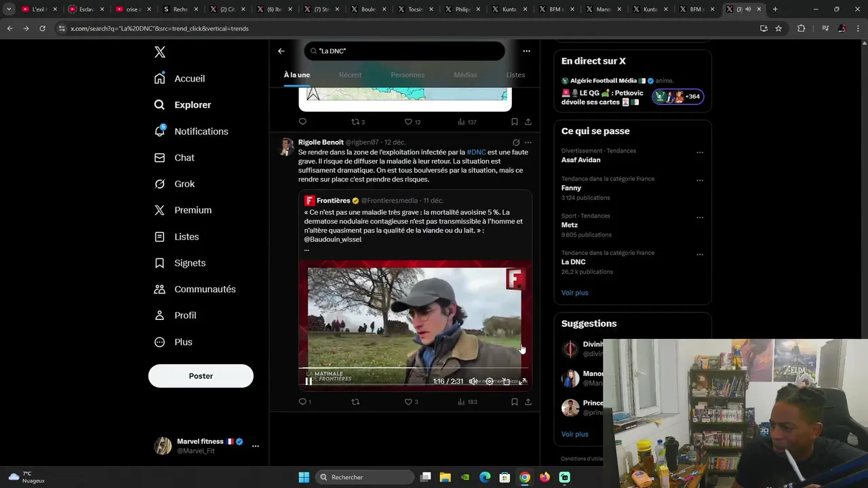This screenshot has height=488, width=868.
Task: Bookmark Rigolle Benoît's post
Action: tap(514, 402)
